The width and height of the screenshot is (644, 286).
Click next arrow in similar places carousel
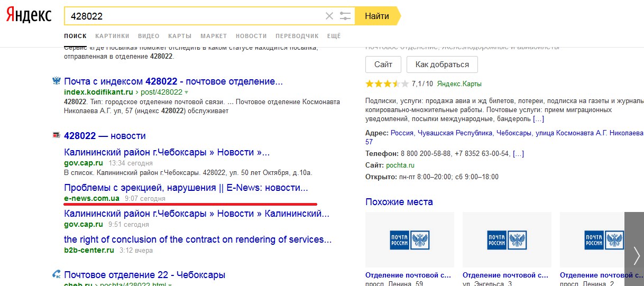(634, 248)
